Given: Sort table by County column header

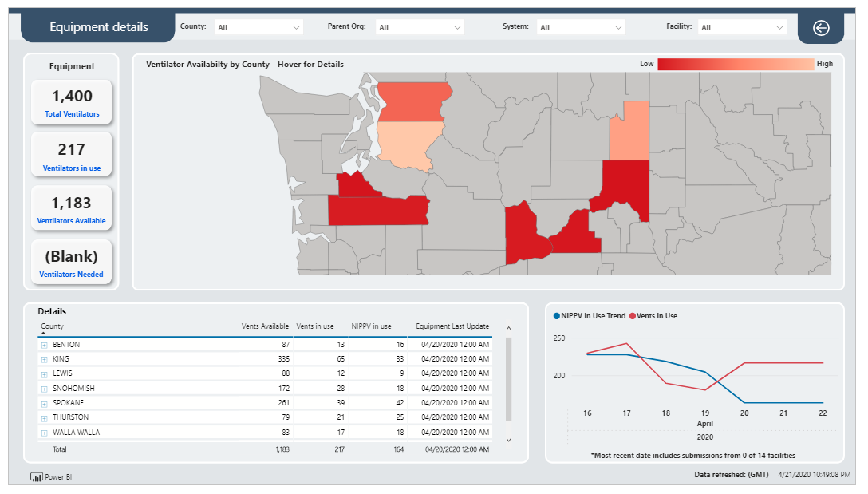Looking at the screenshot, I should 52,326.
